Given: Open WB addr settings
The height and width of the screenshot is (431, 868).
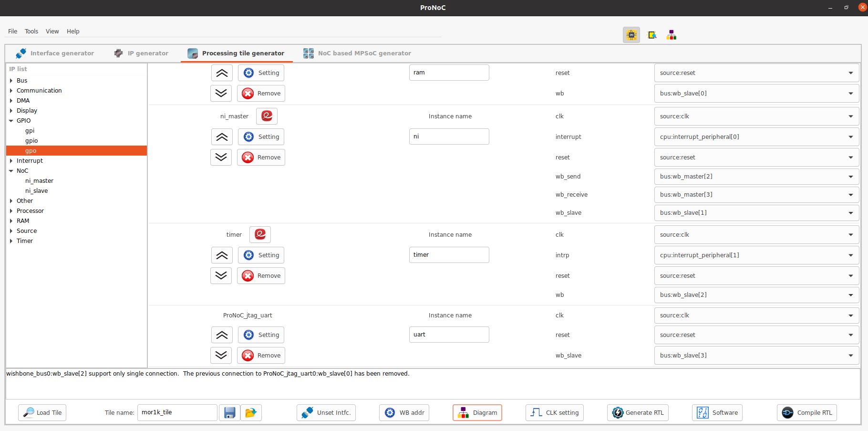Looking at the screenshot, I should [404, 412].
